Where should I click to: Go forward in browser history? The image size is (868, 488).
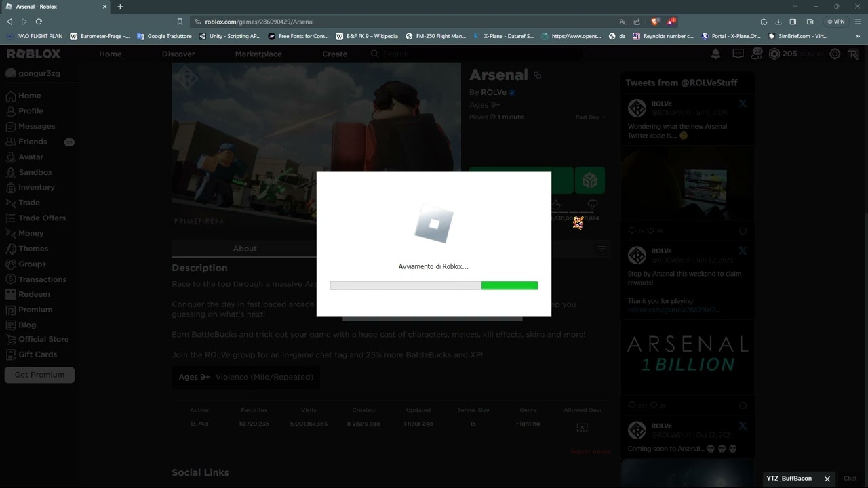(24, 22)
